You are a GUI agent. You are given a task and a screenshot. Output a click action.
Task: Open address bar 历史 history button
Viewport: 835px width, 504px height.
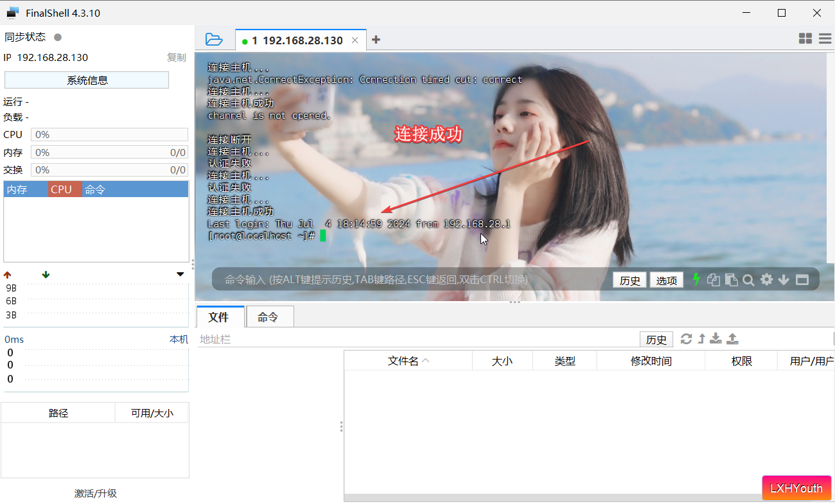pyautogui.click(x=656, y=340)
